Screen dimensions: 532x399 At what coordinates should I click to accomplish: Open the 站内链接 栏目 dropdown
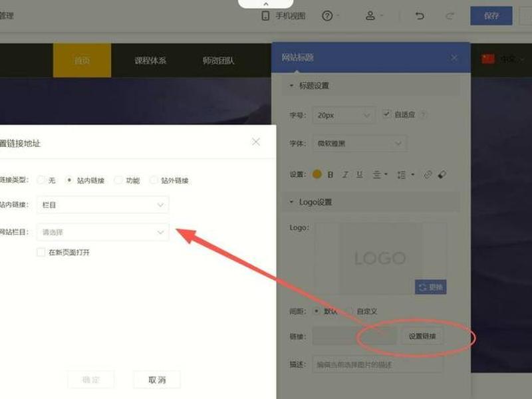coord(102,205)
